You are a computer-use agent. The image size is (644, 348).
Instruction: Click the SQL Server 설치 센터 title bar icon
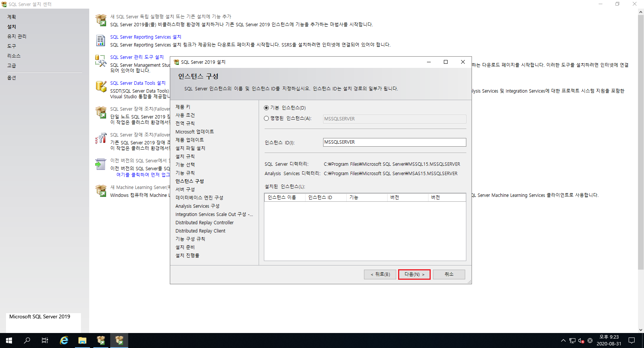tap(4, 4)
